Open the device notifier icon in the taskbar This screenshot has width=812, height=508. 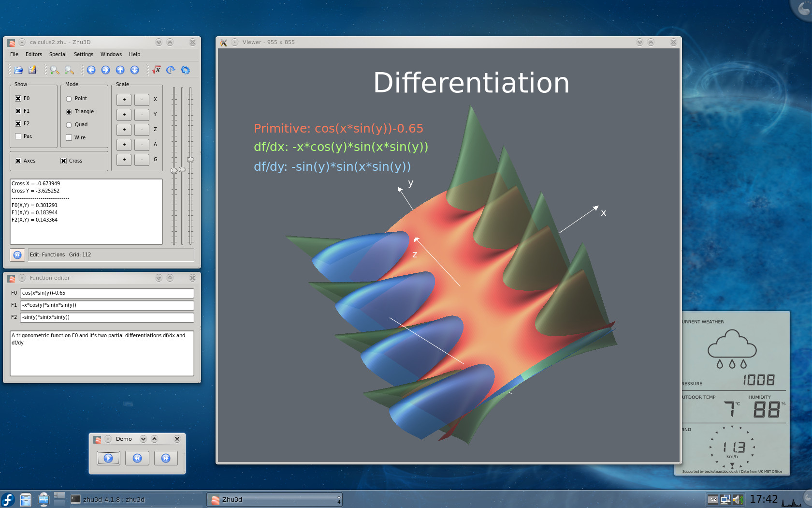[43, 499]
